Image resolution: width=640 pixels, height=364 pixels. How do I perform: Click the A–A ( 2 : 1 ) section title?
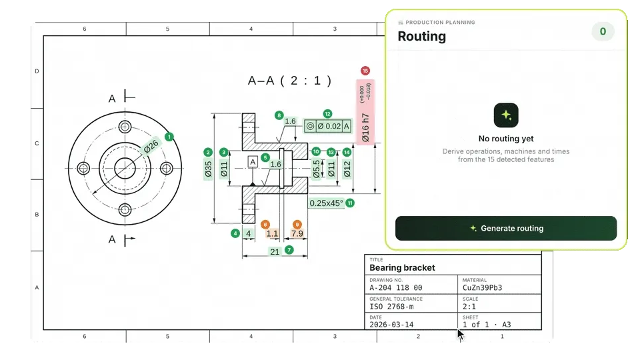pyautogui.click(x=289, y=81)
